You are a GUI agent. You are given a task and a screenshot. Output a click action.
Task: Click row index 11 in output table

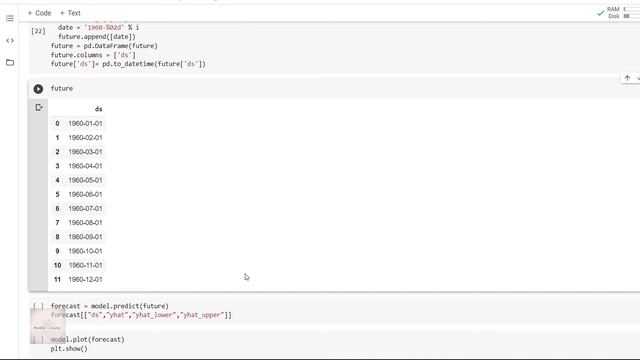(x=57, y=280)
